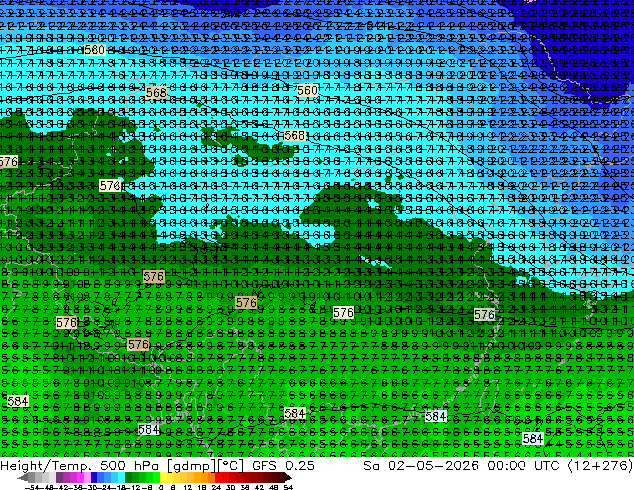Click the positive legend value "30"

tap(230, 488)
